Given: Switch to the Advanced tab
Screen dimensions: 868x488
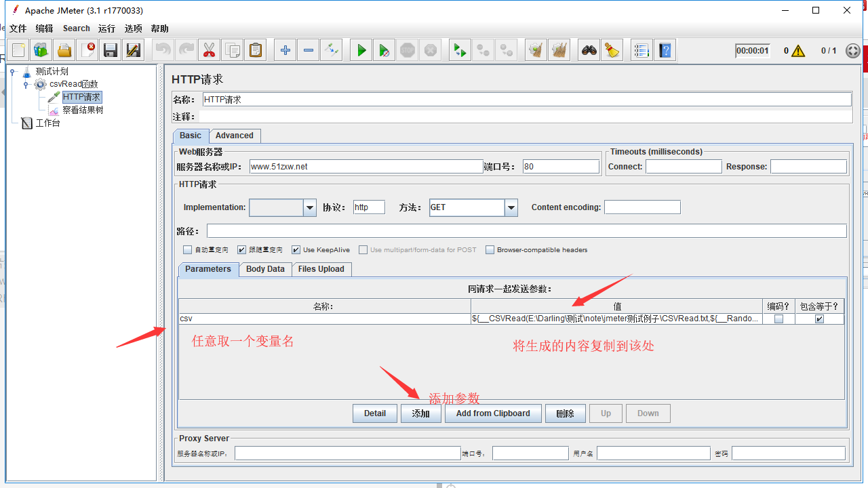Looking at the screenshot, I should [235, 136].
